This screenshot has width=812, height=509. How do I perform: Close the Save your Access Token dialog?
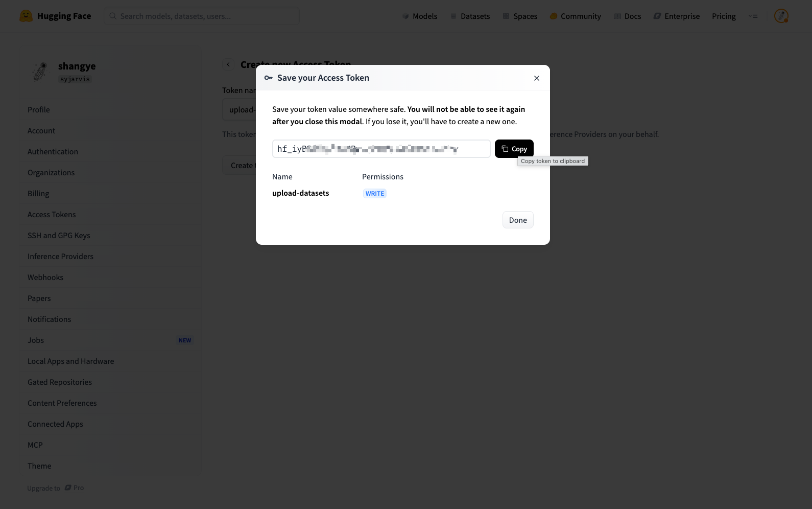(x=536, y=78)
